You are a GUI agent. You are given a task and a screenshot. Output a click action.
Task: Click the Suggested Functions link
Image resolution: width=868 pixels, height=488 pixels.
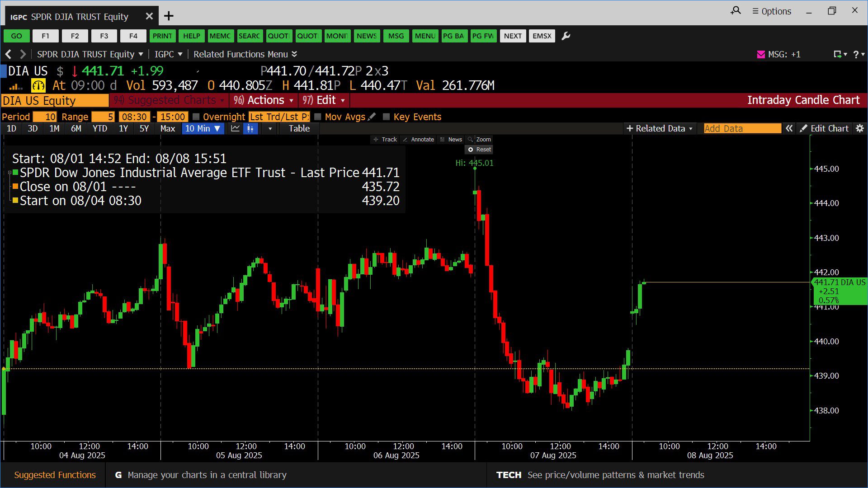tap(55, 475)
